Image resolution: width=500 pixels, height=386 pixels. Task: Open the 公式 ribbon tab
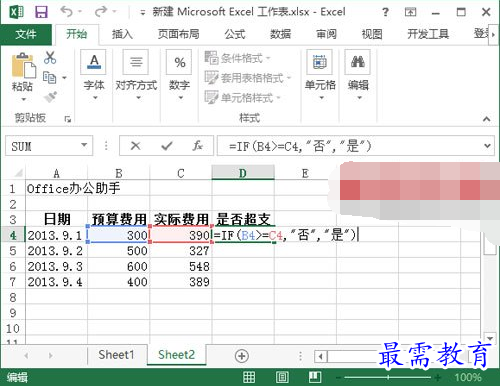235,34
